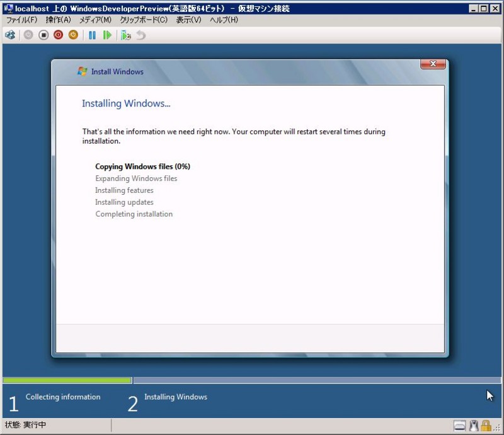Click the window resize grip in the status bar
504x435 pixels.
(497, 427)
